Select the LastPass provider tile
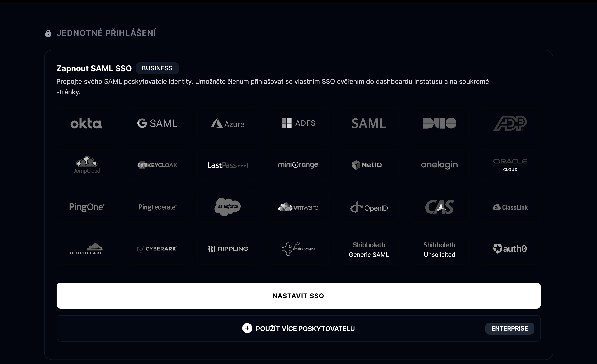The width and height of the screenshot is (597, 364). (227, 165)
